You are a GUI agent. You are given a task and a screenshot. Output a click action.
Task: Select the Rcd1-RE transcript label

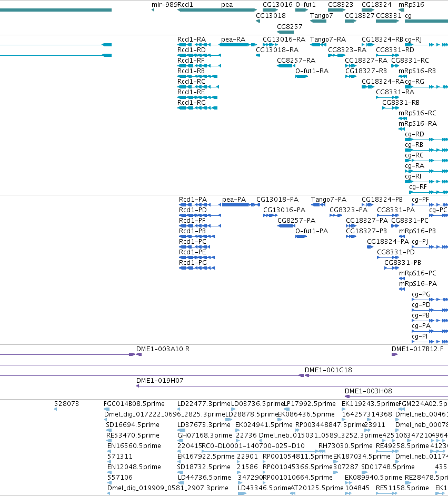tap(191, 92)
